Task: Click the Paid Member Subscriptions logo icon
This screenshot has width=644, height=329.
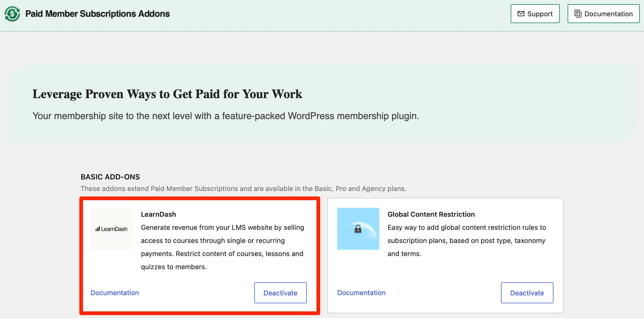Action: coord(12,14)
